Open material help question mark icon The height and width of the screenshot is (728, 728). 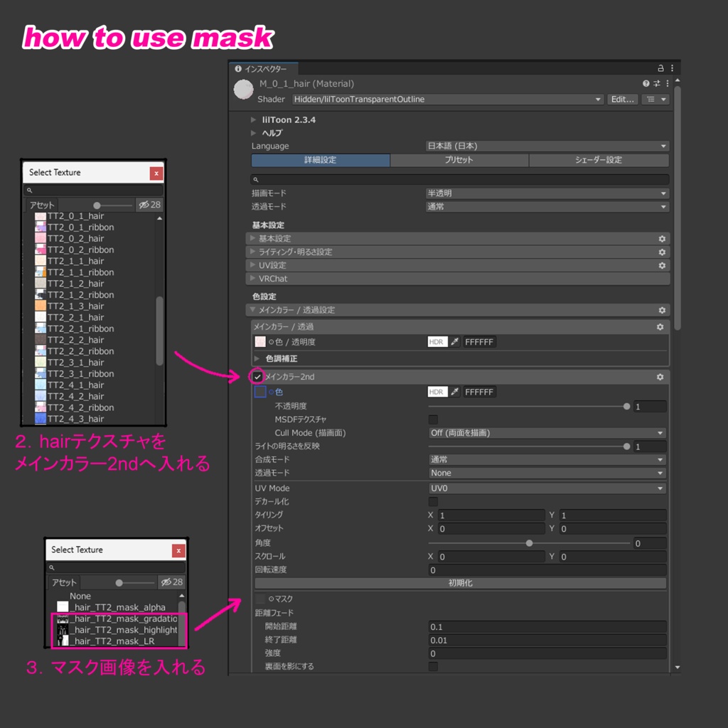(646, 84)
